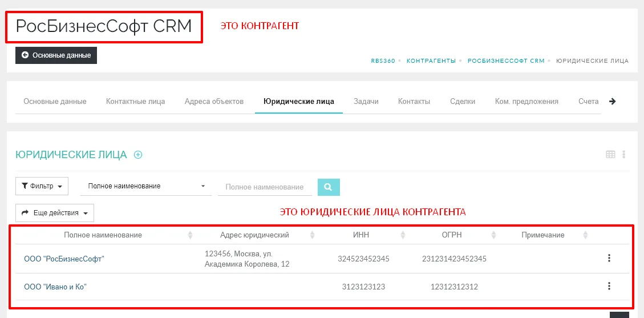The width and height of the screenshot is (644, 318).
Task: Sort by ОГРН column arrows
Action: click(x=494, y=235)
